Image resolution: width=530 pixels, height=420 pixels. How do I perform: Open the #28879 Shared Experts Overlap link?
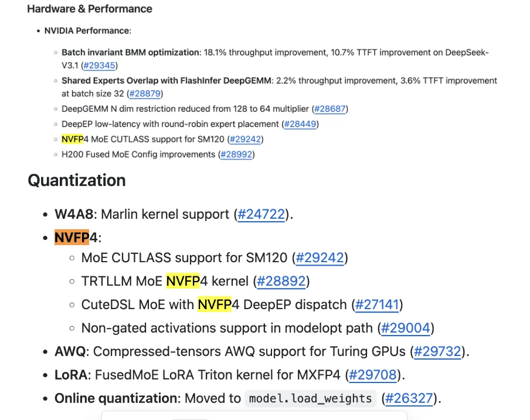point(145,93)
